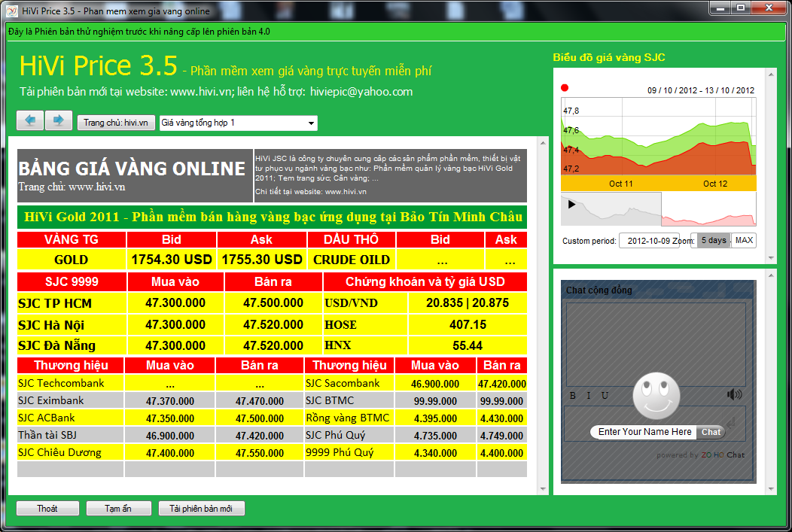Select the SJC Techcombank row label
Image resolution: width=792 pixels, height=532 pixels.
point(61,383)
